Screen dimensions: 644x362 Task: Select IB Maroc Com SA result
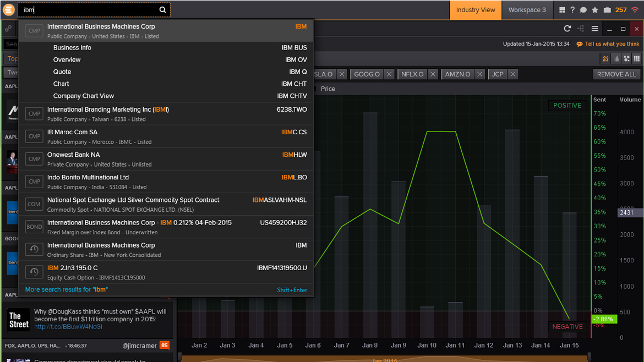coord(166,136)
